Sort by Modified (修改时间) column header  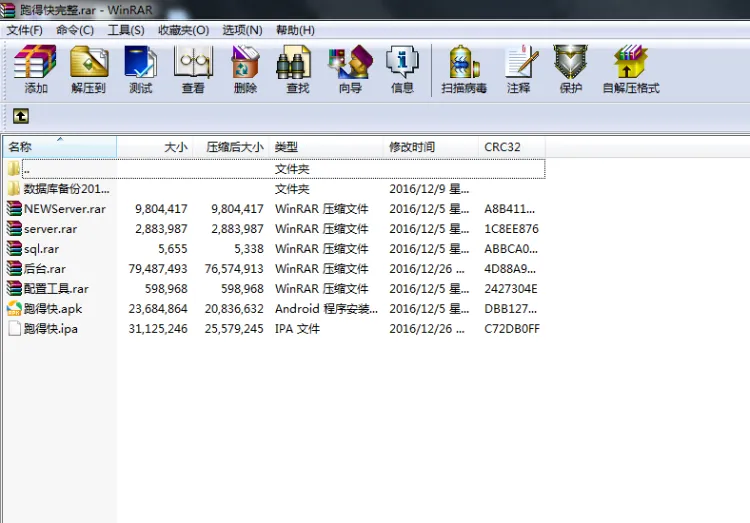430,147
